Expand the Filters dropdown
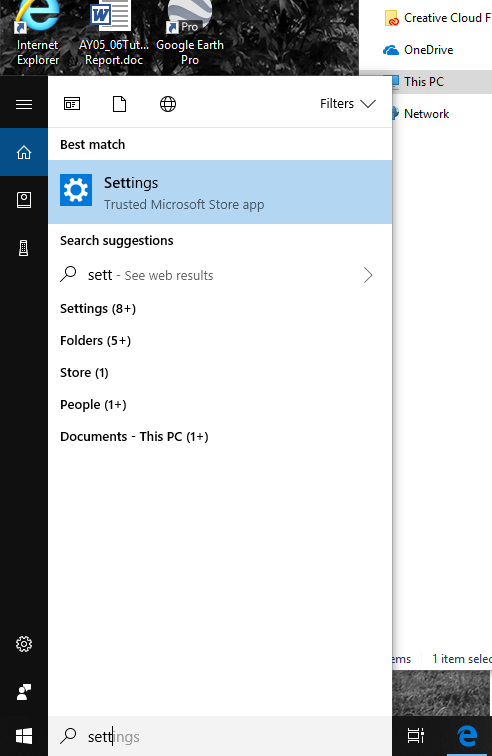 coord(348,104)
